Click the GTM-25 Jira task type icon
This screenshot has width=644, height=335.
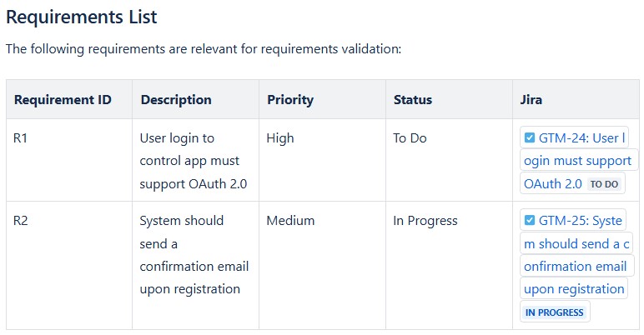[530, 221]
